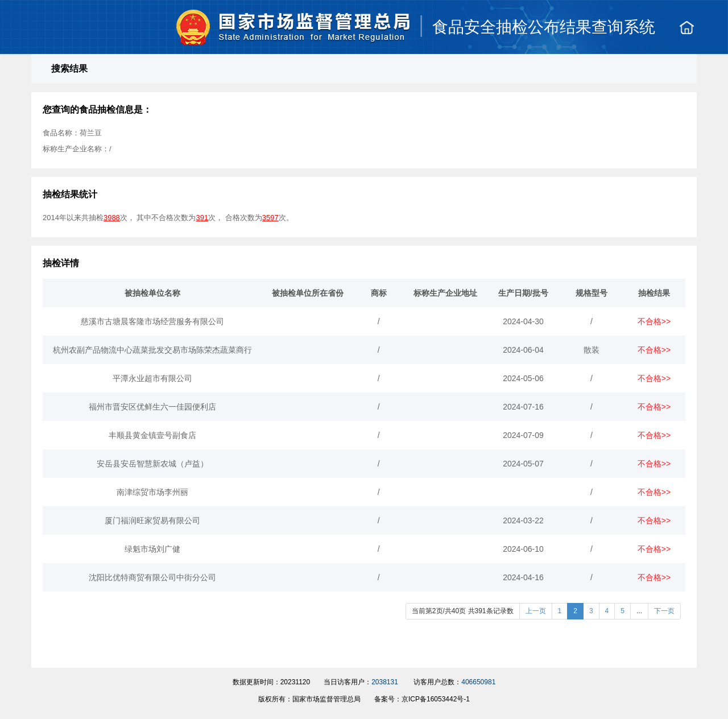This screenshot has width=728, height=719.
Task: Click 搜索结果 heading
Action: pyautogui.click(x=69, y=69)
